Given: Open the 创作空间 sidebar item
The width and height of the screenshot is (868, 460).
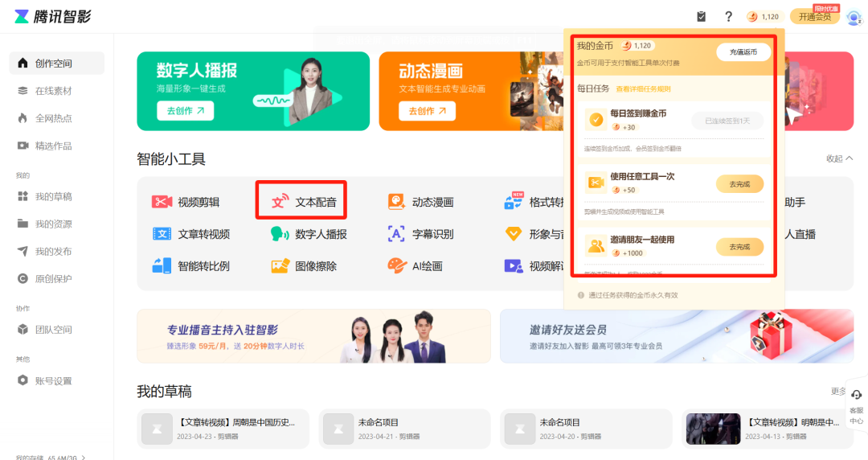Looking at the screenshot, I should (56, 64).
